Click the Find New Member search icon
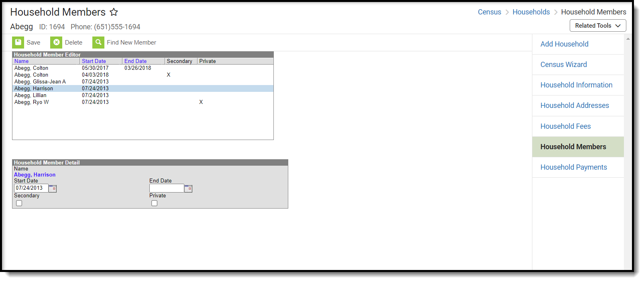644x282 pixels. 98,43
